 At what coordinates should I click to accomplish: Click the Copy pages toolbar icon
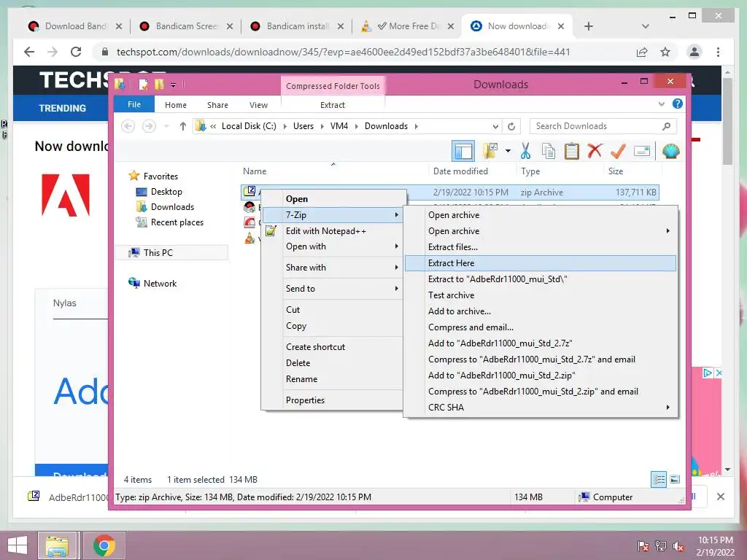pos(548,151)
